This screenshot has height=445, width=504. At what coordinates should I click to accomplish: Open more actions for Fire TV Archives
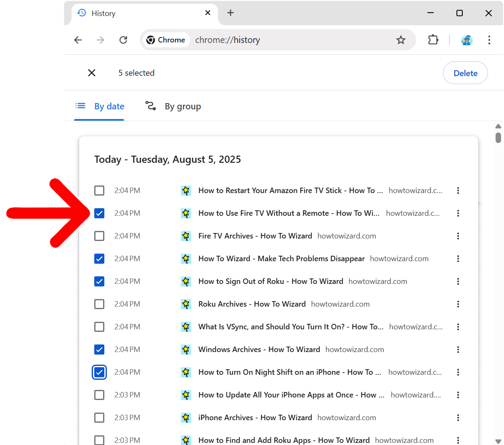pyautogui.click(x=458, y=236)
